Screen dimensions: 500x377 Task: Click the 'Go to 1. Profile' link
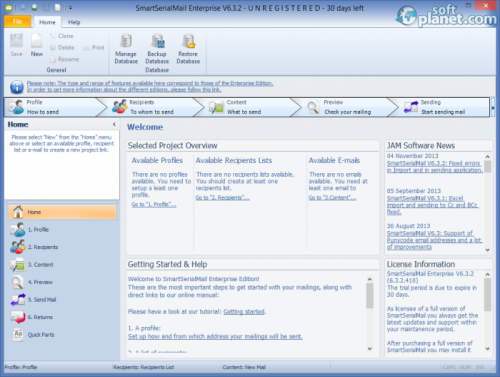pos(154,204)
